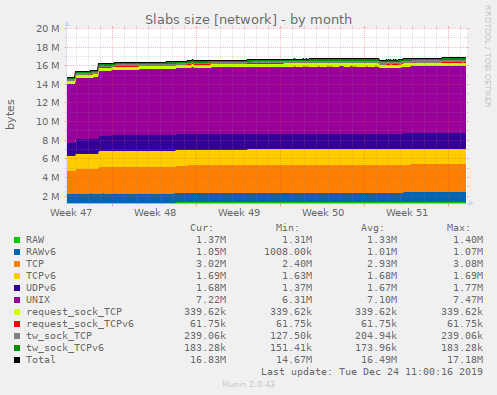Screen dimensions: 497x395
Task: Click the tw_sock_TCP gray legend swatch
Action: pyautogui.click(x=17, y=336)
